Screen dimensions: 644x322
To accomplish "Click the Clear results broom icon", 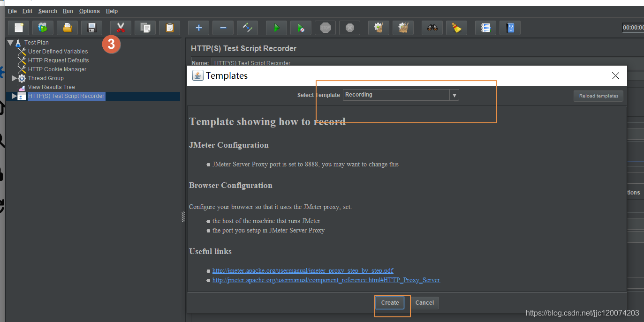I will (379, 28).
